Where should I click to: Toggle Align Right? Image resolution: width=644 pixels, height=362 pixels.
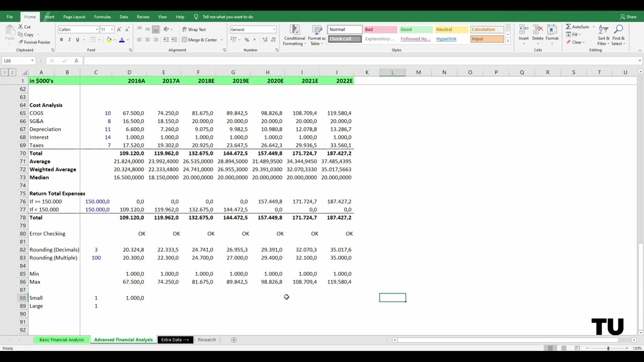coord(155,40)
